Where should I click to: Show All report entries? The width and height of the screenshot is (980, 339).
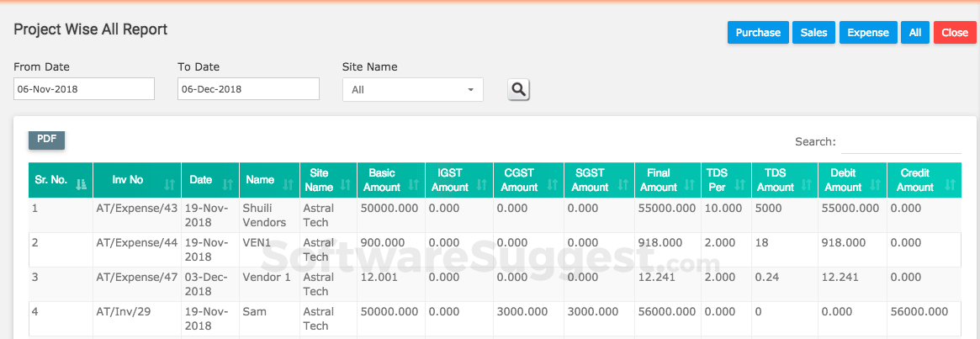[915, 33]
